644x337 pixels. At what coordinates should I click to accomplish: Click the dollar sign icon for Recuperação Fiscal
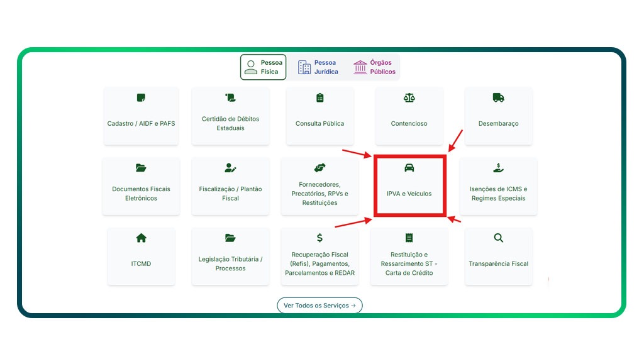319,238
